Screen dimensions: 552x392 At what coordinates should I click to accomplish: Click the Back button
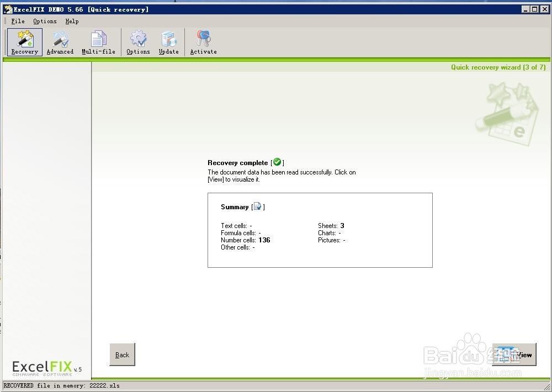pyautogui.click(x=122, y=354)
